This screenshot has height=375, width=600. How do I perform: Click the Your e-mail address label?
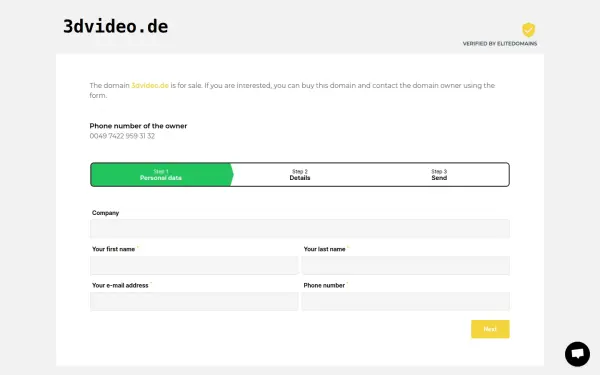120,285
